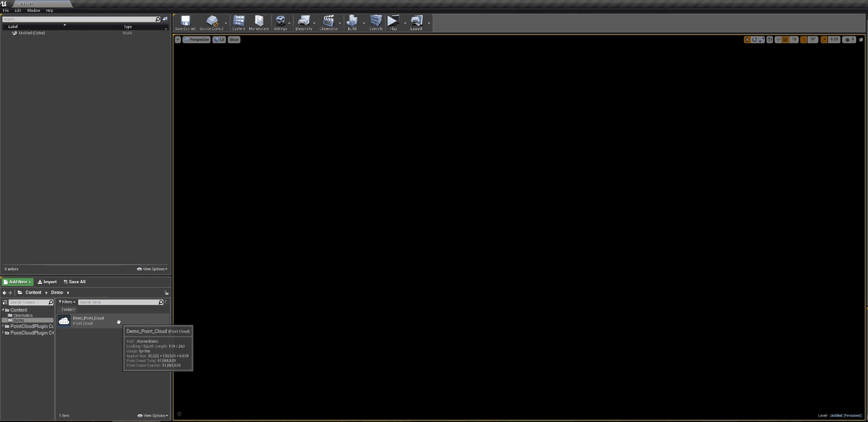Screen dimensions: 868x422
Task: Toggle rotation snapping on/off
Action: click(x=804, y=40)
